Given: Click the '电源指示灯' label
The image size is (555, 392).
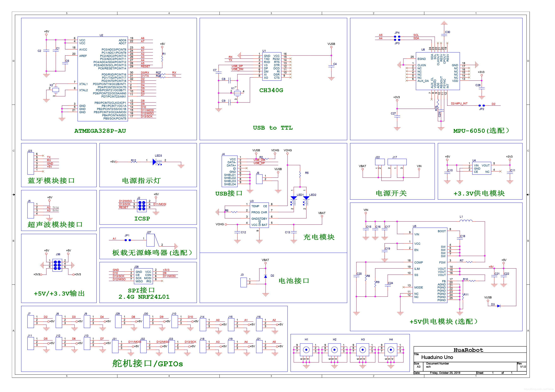Looking at the screenshot, I should coord(141,181).
